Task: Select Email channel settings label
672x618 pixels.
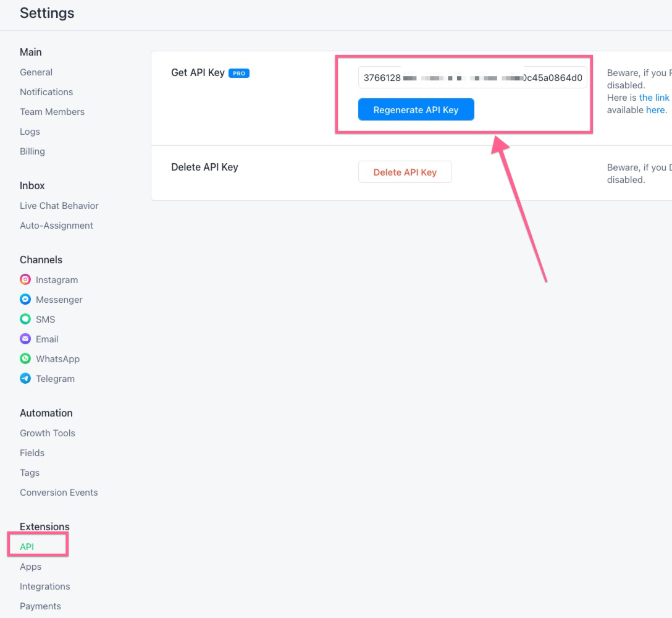Action: 47,339
